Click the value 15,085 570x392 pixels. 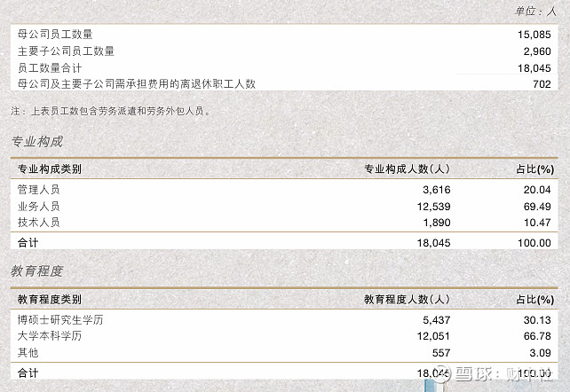pyautogui.click(x=534, y=35)
